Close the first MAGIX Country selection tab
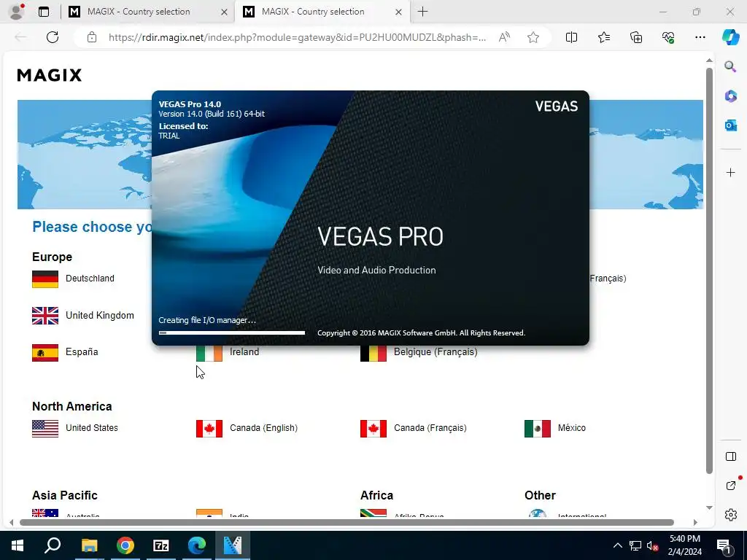 pos(224,12)
